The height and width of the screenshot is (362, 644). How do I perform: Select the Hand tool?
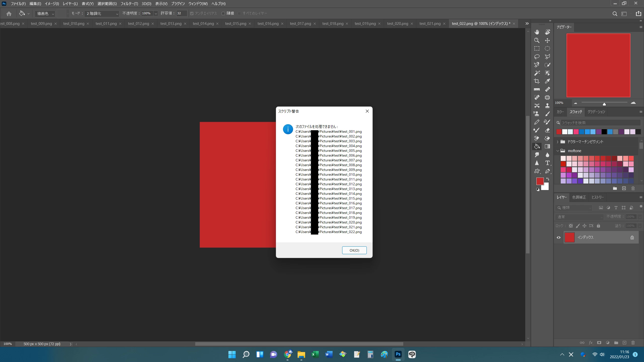537,32
